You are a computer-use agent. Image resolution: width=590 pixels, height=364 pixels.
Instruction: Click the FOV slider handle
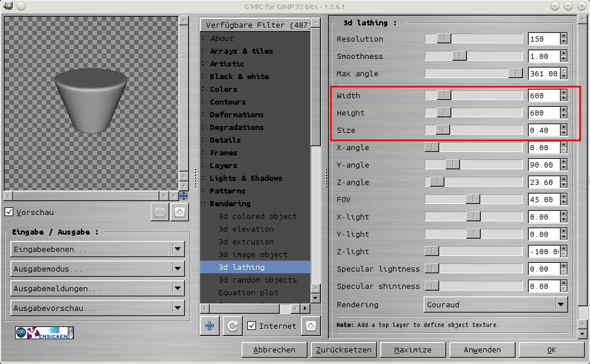(x=473, y=199)
